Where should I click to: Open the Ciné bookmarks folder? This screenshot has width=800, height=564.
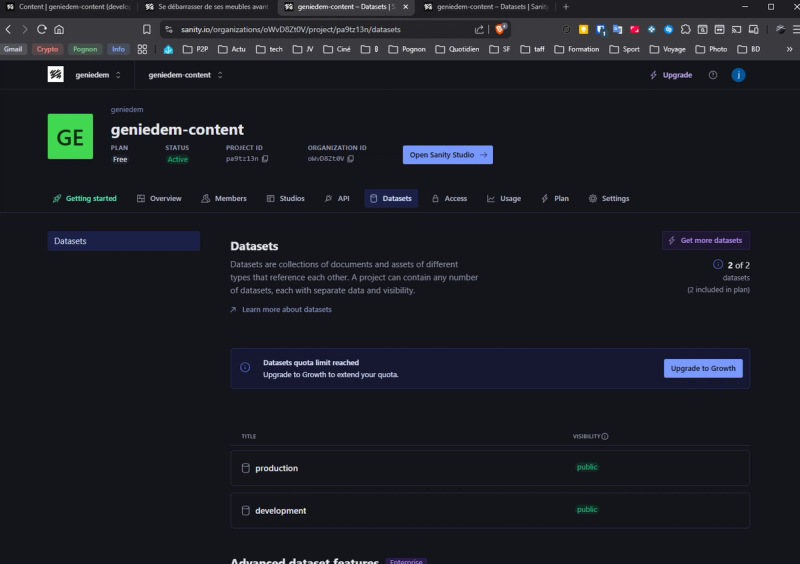point(337,49)
